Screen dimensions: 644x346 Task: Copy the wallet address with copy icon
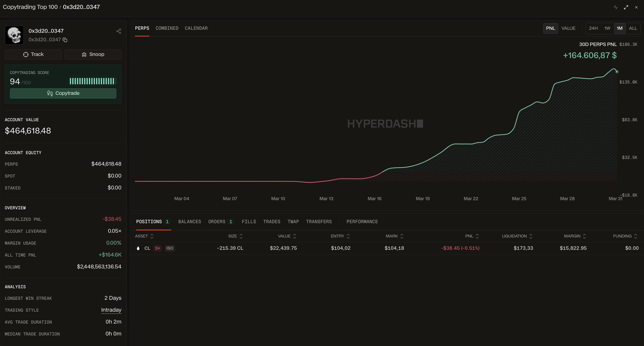click(65, 40)
